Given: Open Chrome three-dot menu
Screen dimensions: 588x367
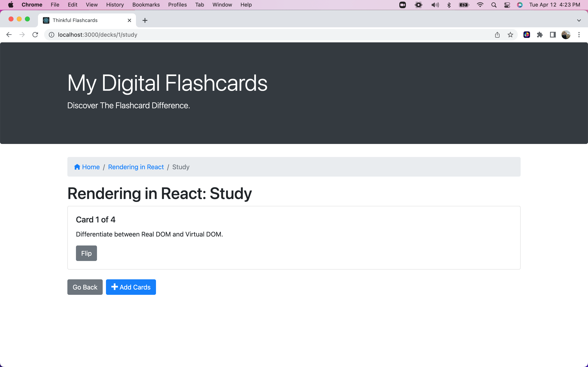Looking at the screenshot, I should click(x=579, y=35).
